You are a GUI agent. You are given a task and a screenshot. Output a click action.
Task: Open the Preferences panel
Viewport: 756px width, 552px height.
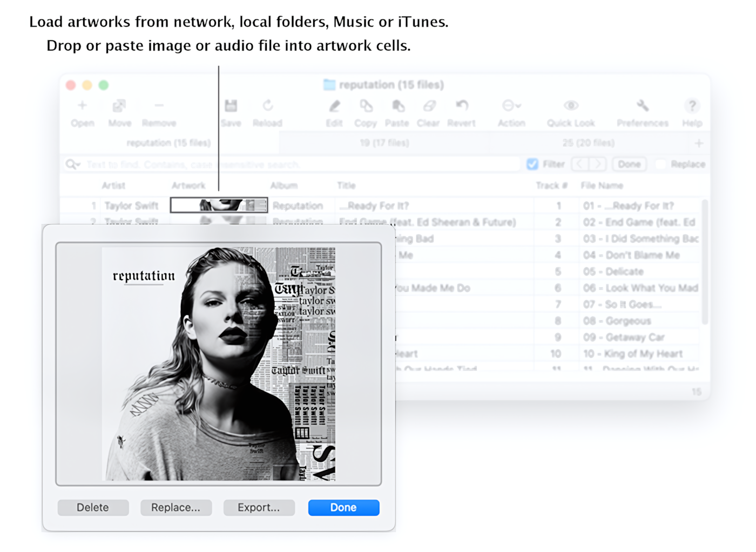(642, 112)
